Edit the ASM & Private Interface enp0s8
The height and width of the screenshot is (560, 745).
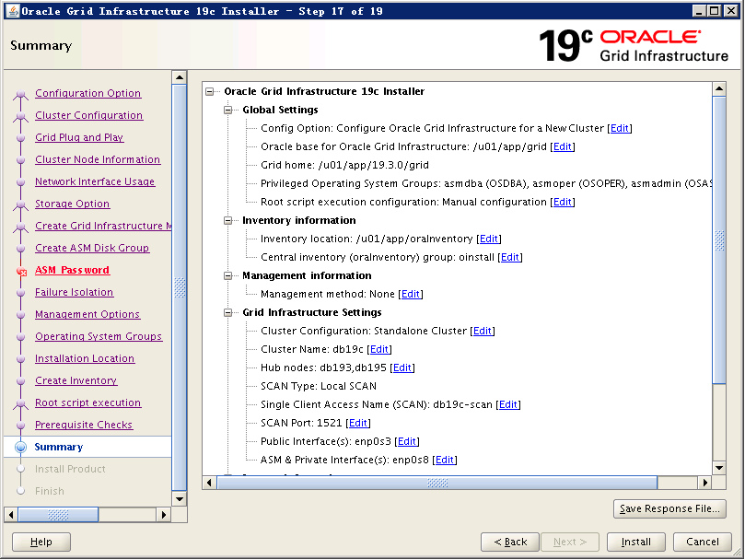444,461
